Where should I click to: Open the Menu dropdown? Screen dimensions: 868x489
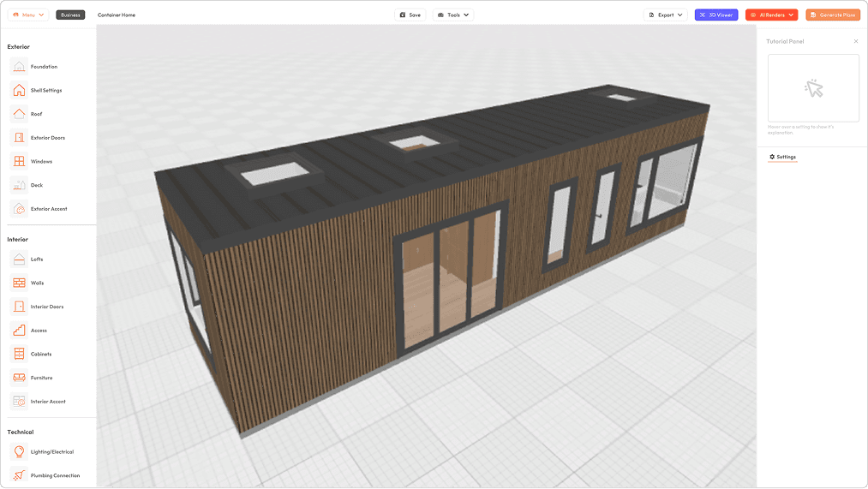tap(28, 15)
